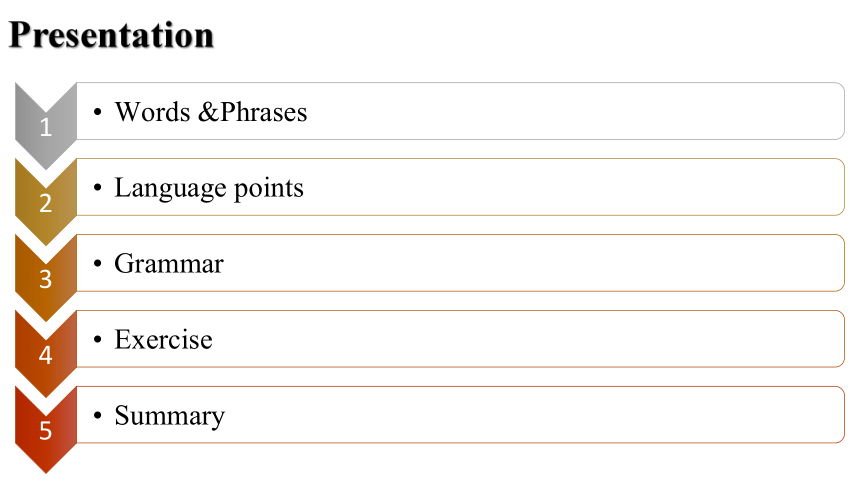The height and width of the screenshot is (484, 860).
Task: Click the orange chevron numbered 3
Action: click(46, 278)
